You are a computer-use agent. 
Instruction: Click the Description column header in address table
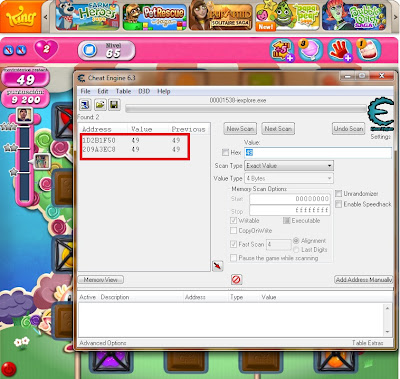[115, 297]
